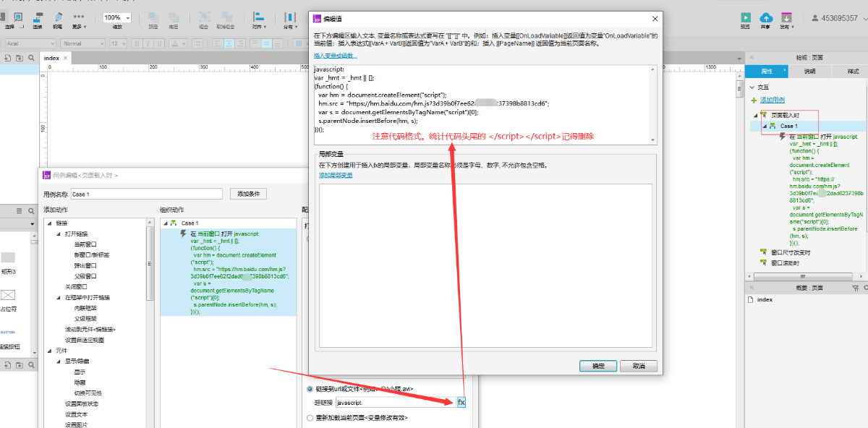Screen dimensions: 868x428
Task: Click 取消 in edit value dialog
Action: (639, 366)
